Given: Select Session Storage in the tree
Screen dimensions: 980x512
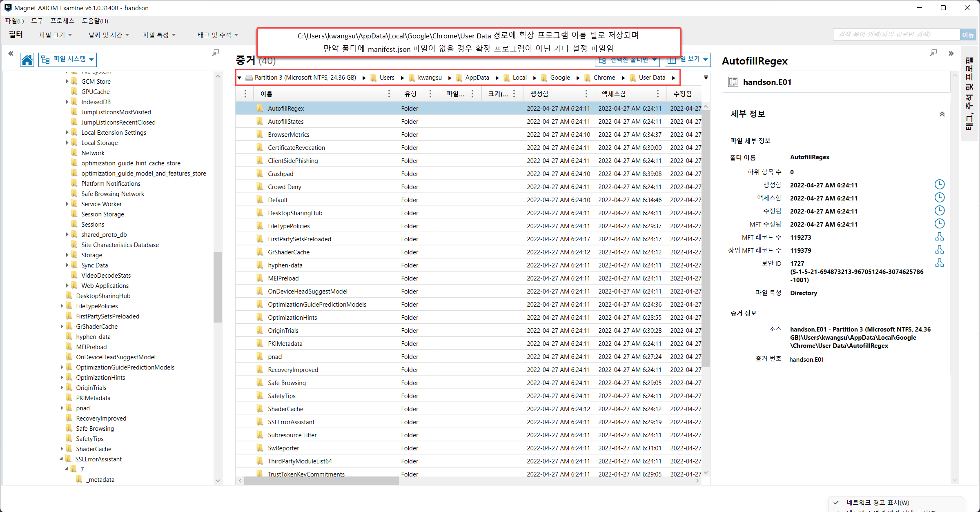Looking at the screenshot, I should pos(102,214).
